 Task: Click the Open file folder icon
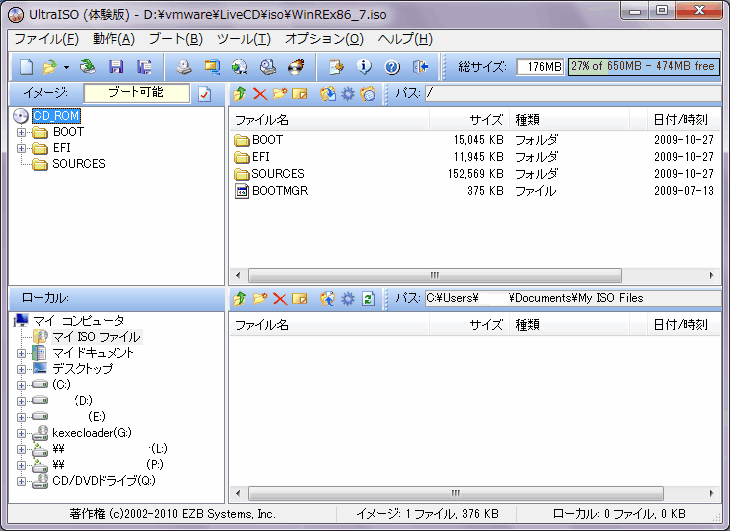pos(49,67)
